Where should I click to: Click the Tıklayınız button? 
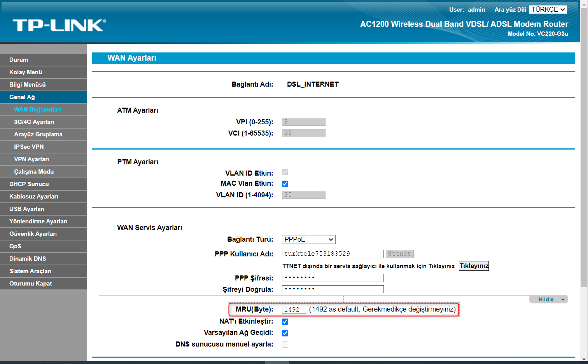point(474,266)
